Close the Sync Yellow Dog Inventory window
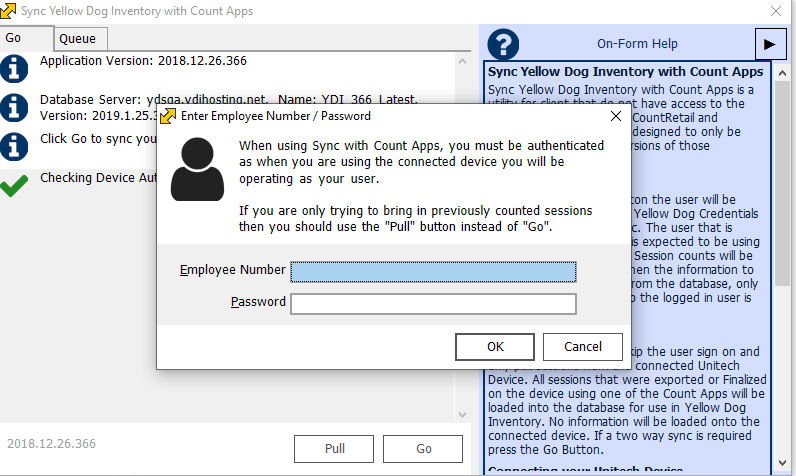The width and height of the screenshot is (796, 476). [x=774, y=11]
